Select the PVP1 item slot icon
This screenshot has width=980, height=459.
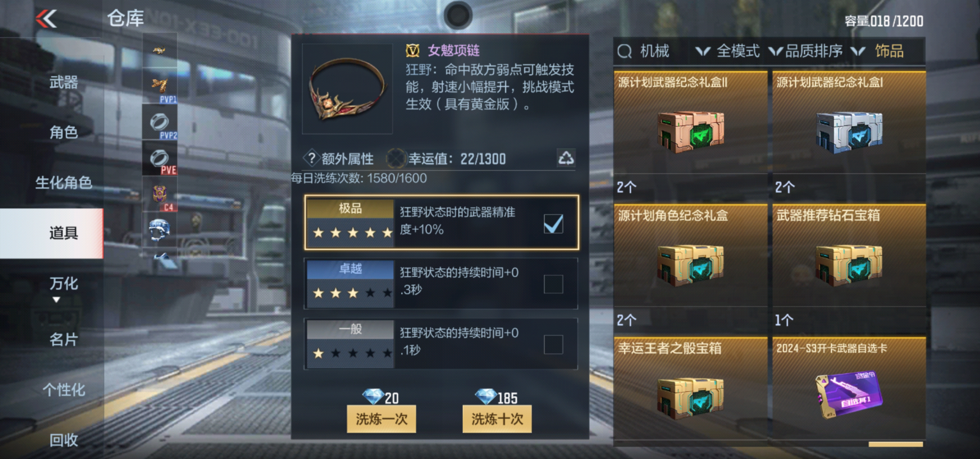coord(159,87)
